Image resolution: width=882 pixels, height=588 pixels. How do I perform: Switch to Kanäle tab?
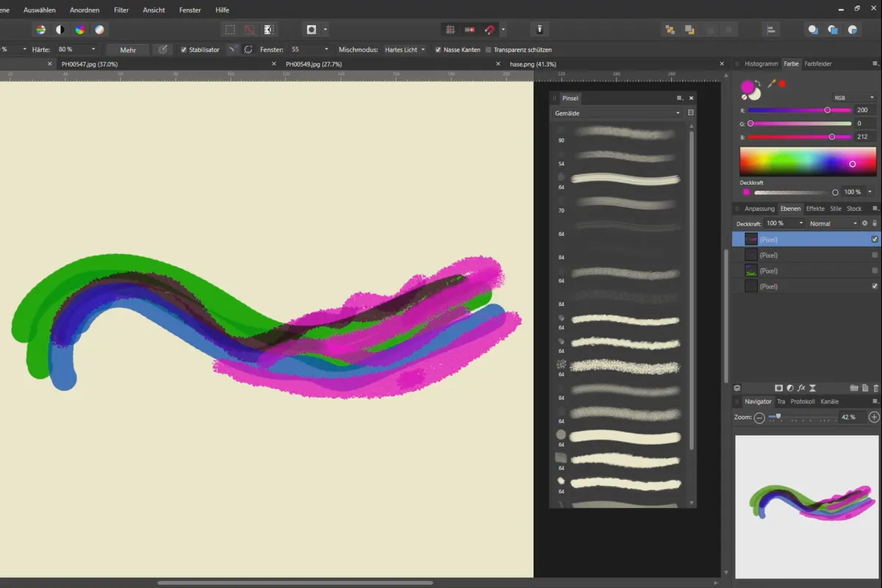point(829,401)
